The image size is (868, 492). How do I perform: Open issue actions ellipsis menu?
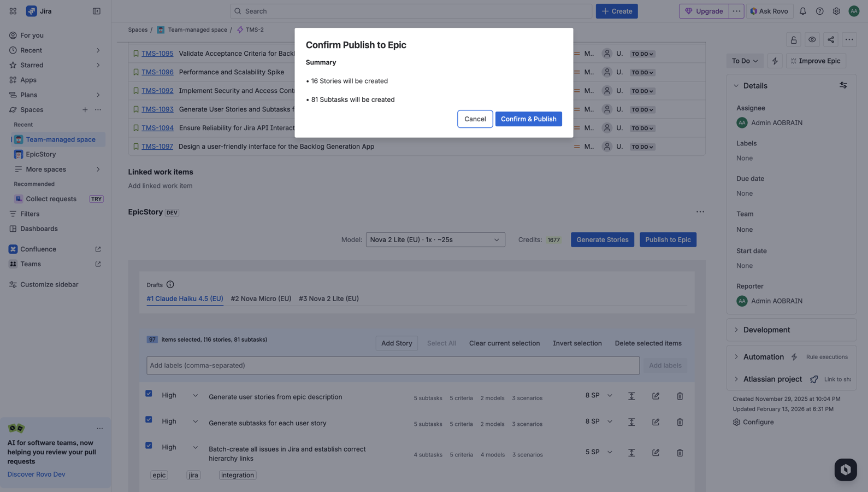coord(849,39)
